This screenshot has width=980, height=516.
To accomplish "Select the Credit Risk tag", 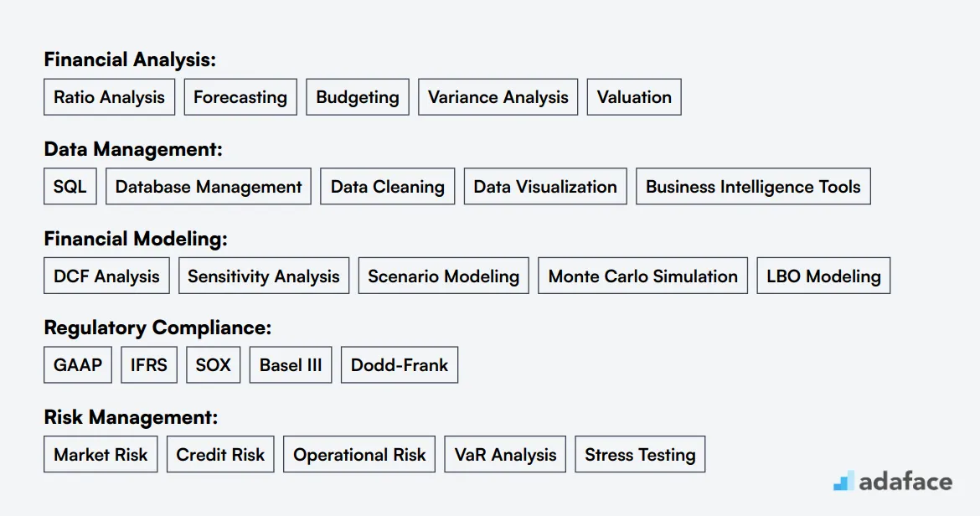I will (220, 454).
